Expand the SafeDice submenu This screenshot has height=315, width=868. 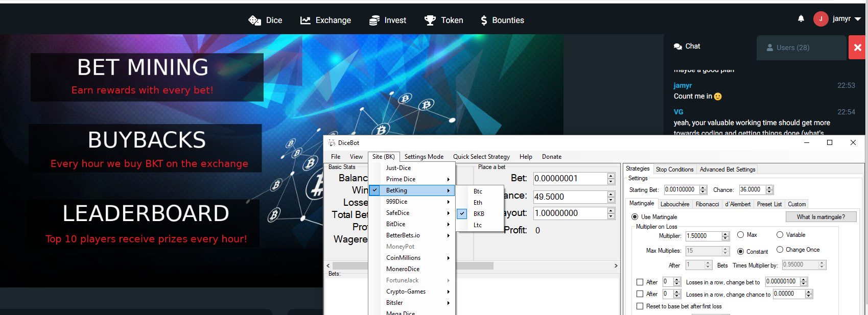click(412, 213)
